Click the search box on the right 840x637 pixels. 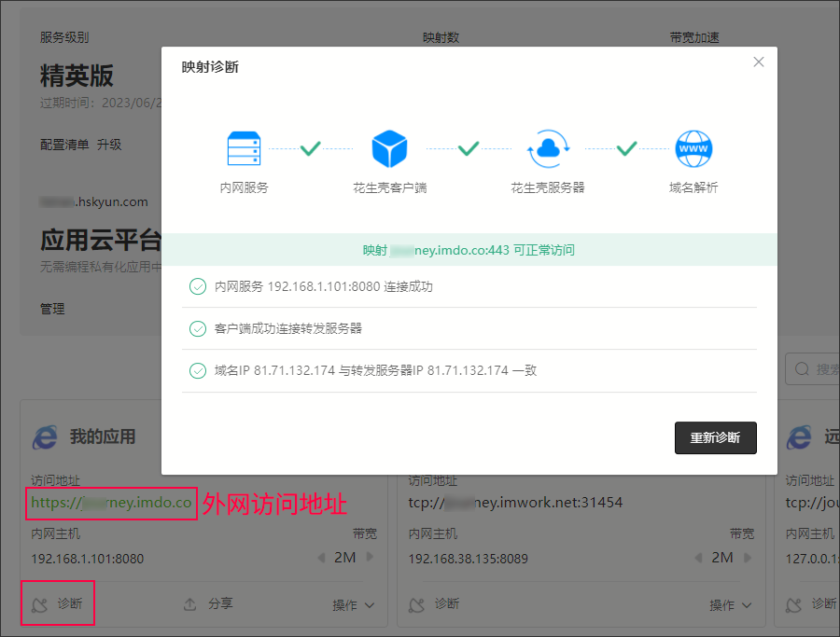812,368
